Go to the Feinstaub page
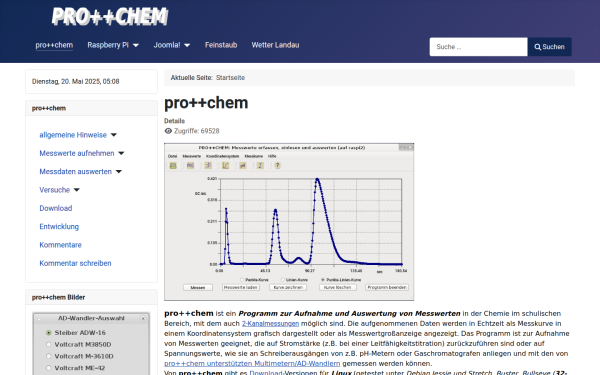The image size is (600, 375). point(221,45)
